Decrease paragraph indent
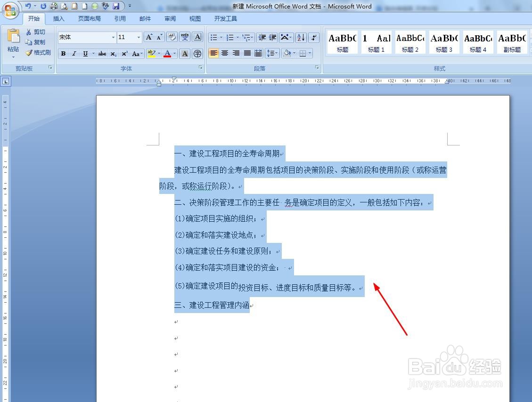532x402 pixels. (x=262, y=37)
